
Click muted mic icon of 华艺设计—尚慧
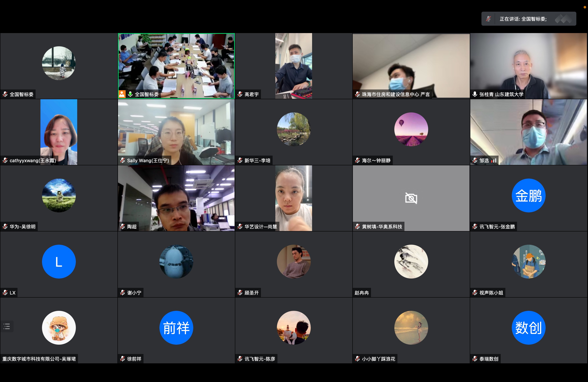(240, 226)
